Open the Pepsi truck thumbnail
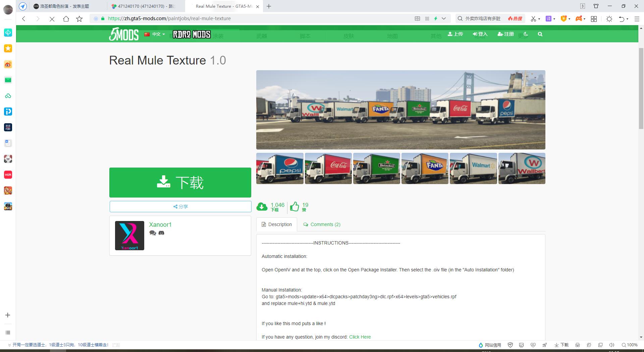The image size is (644, 352). (x=280, y=168)
